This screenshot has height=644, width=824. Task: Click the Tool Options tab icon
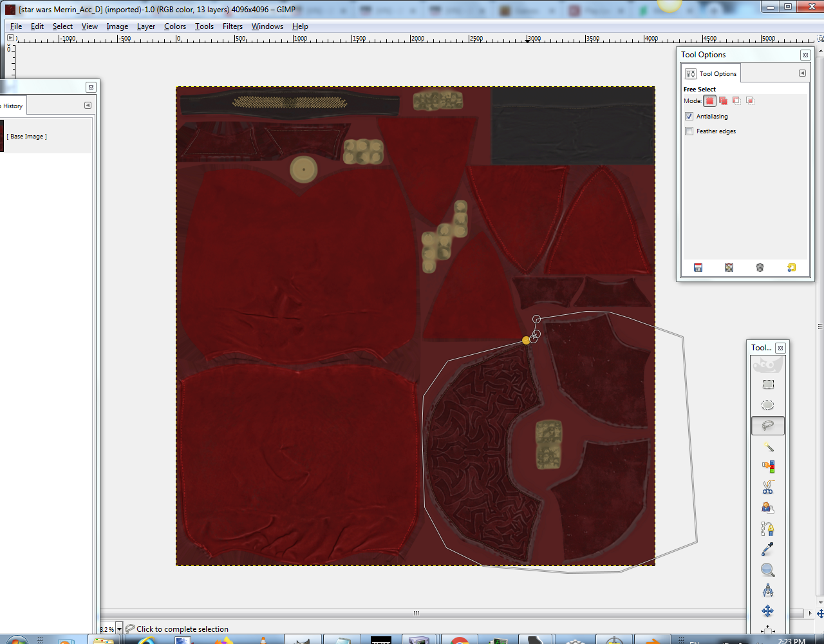[x=691, y=74]
